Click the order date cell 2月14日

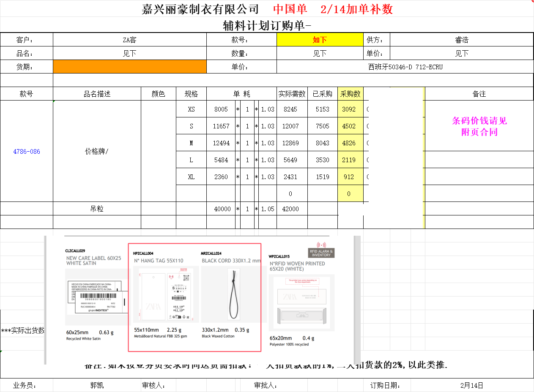[x=471, y=385]
